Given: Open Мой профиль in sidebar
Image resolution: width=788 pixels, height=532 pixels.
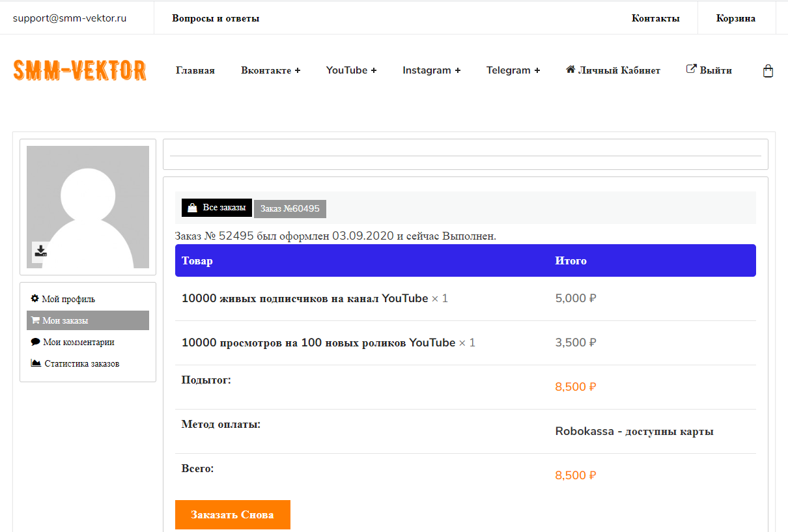Looking at the screenshot, I should pyautogui.click(x=88, y=299).
